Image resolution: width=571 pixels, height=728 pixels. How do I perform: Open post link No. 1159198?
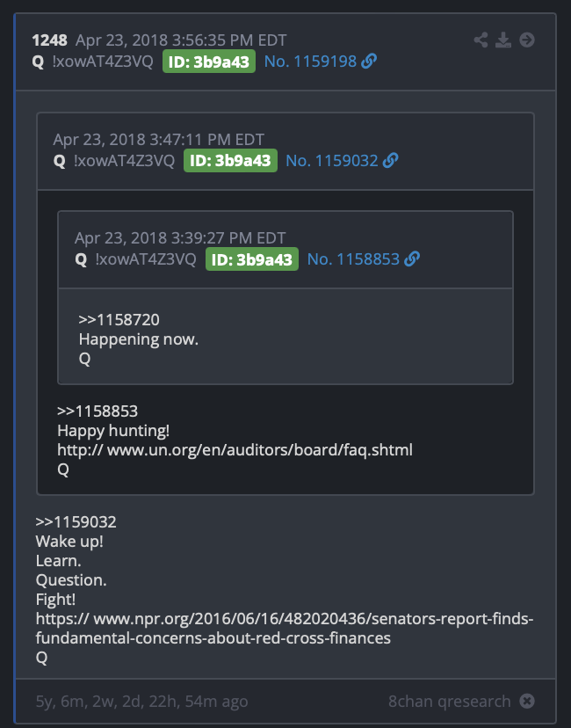pyautogui.click(x=310, y=62)
